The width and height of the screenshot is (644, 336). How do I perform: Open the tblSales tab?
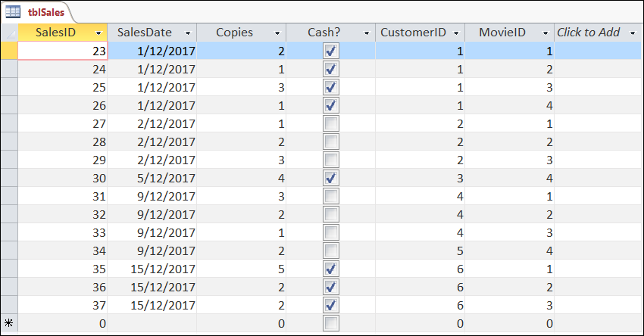click(x=46, y=11)
